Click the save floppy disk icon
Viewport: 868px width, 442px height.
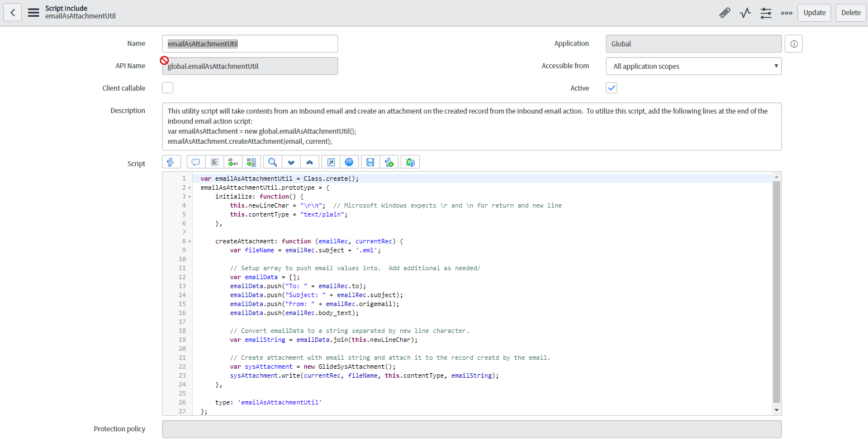tap(370, 162)
